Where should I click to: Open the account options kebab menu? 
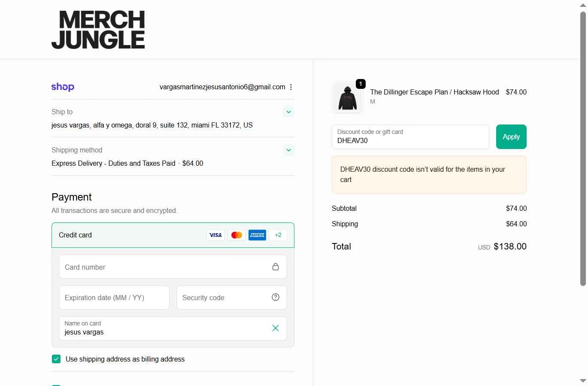(x=291, y=87)
